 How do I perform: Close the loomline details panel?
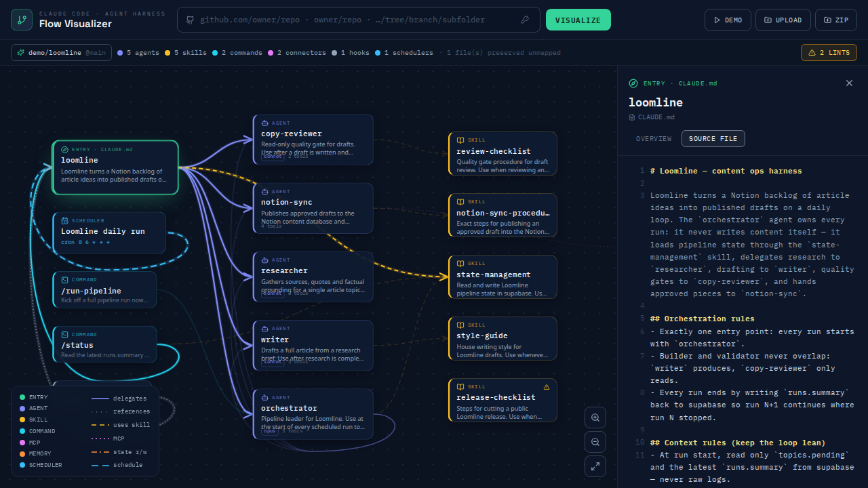[x=849, y=83]
